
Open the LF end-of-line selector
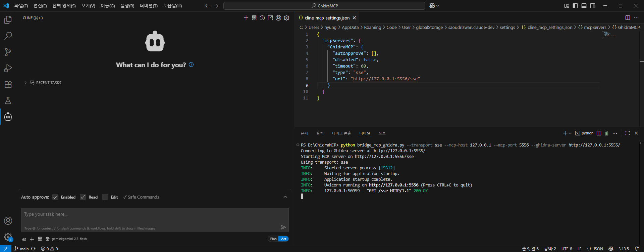click(579, 249)
